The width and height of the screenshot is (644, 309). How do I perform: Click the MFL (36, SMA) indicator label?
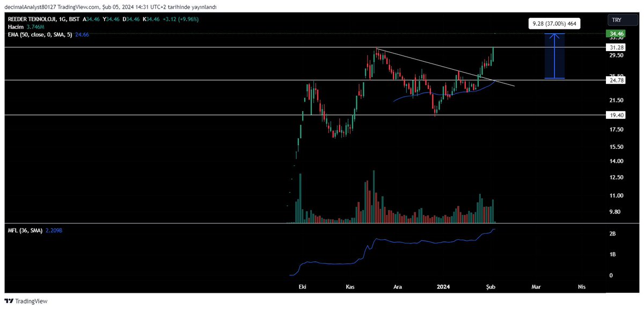26,231
